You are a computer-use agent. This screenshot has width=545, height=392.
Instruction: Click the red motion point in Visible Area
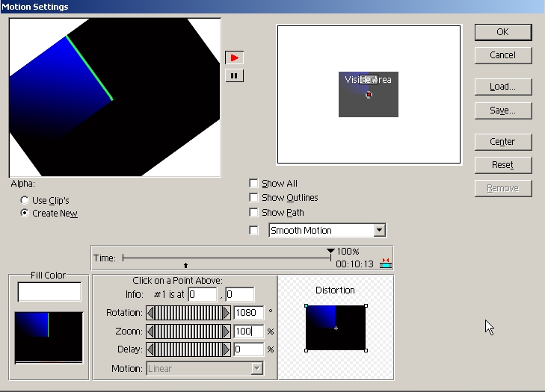[369, 94]
